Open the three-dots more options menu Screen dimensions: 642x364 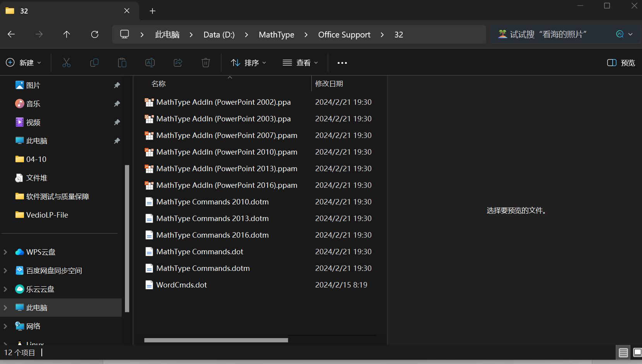click(342, 63)
